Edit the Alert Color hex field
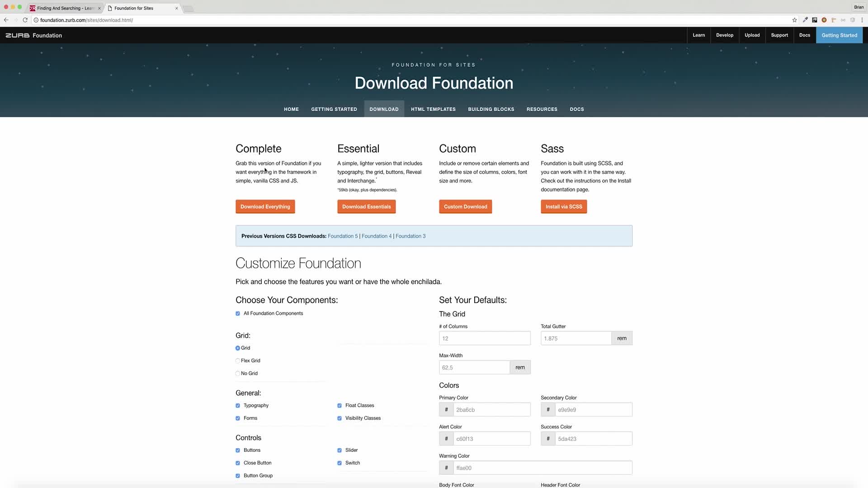The width and height of the screenshot is (868, 488). pos(492,439)
